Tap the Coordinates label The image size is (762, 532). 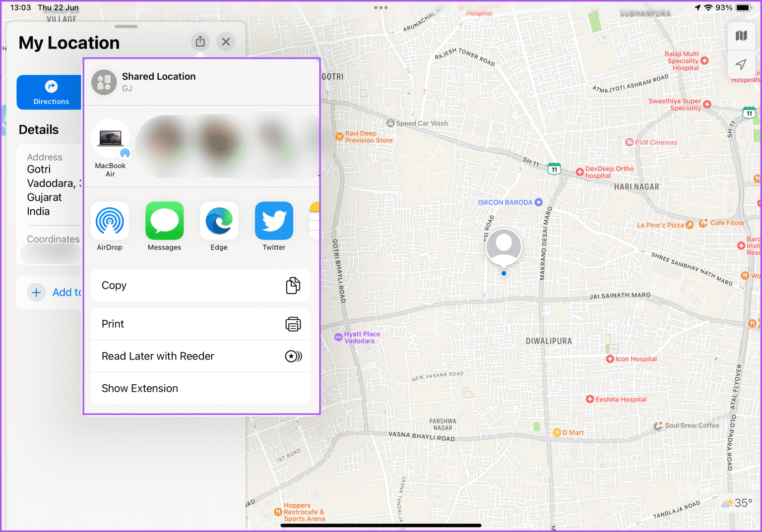click(53, 239)
